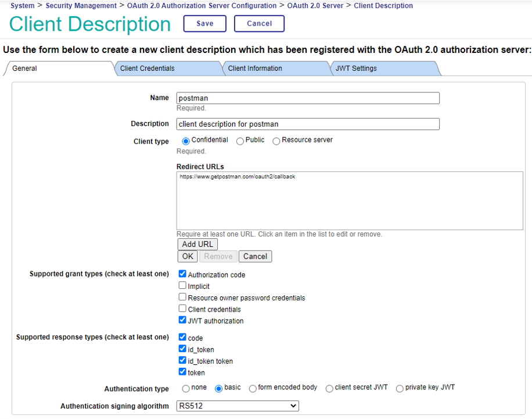Click the Save button
The image size is (532, 419).
pos(204,24)
